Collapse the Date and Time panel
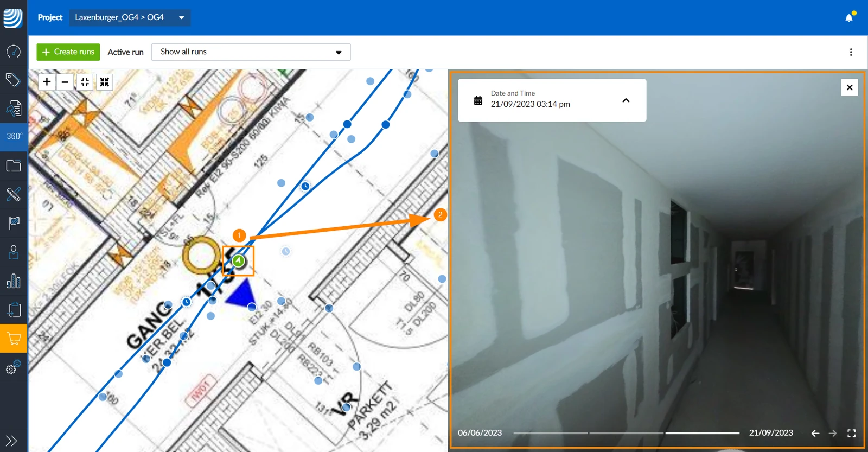The height and width of the screenshot is (452, 868). (626, 100)
